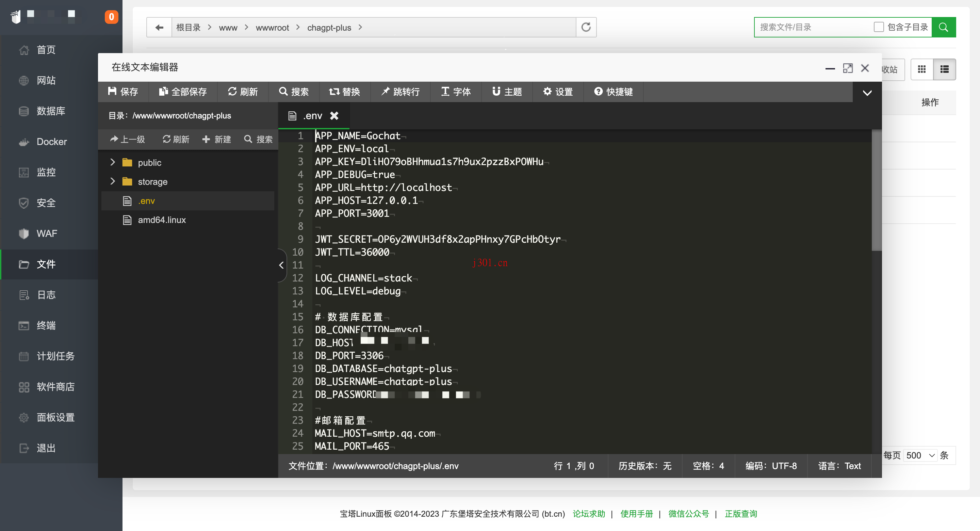Switch file view to grid layout
This screenshot has height=531, width=980.
[922, 69]
